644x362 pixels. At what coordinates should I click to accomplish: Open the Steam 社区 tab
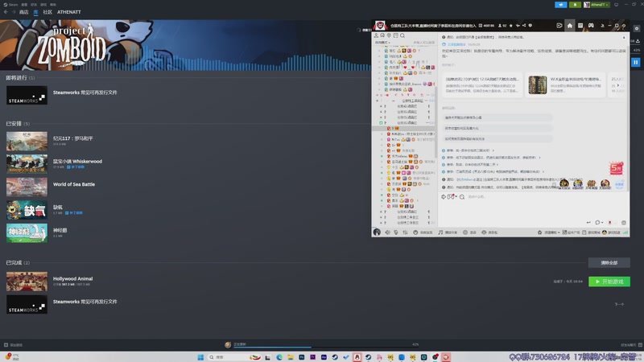(47, 12)
